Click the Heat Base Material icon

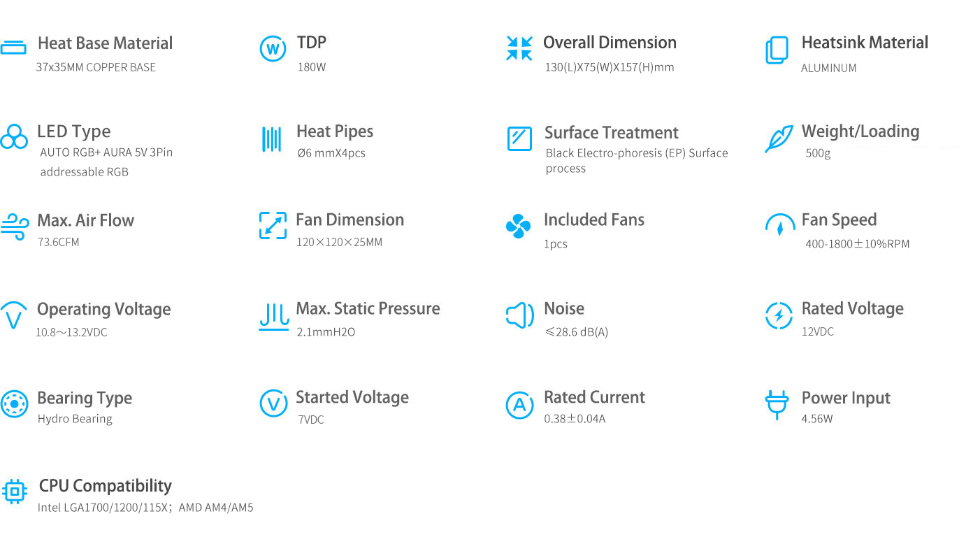pyautogui.click(x=13, y=48)
